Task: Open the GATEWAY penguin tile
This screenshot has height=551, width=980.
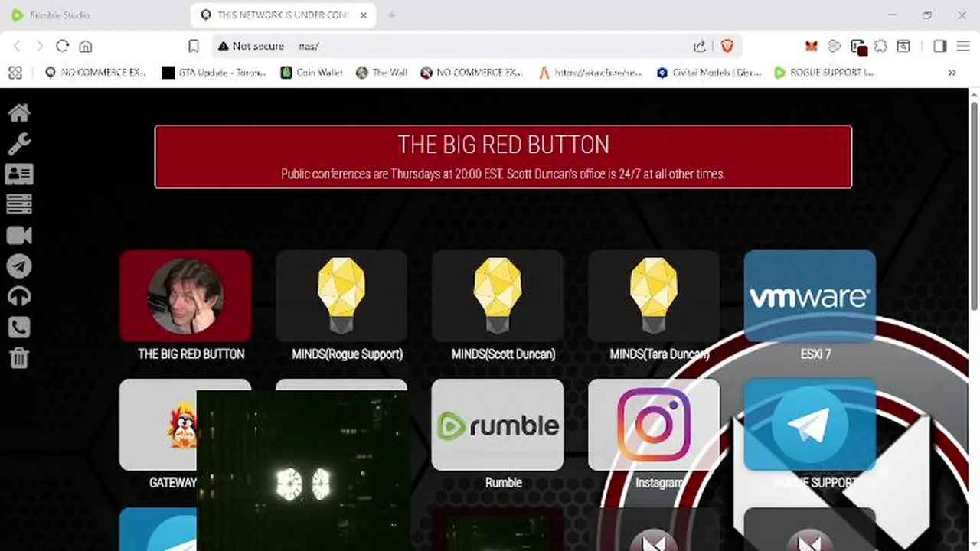Action: 158,425
